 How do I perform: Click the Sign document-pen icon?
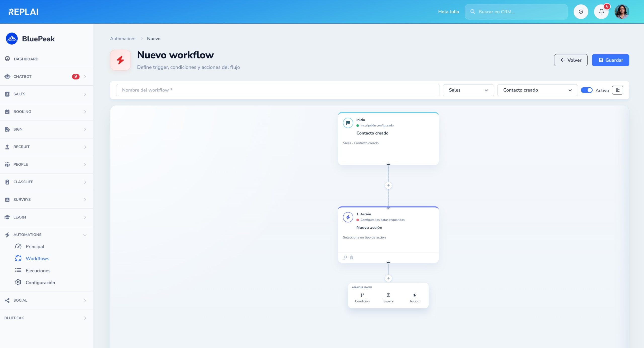[x=7, y=129]
